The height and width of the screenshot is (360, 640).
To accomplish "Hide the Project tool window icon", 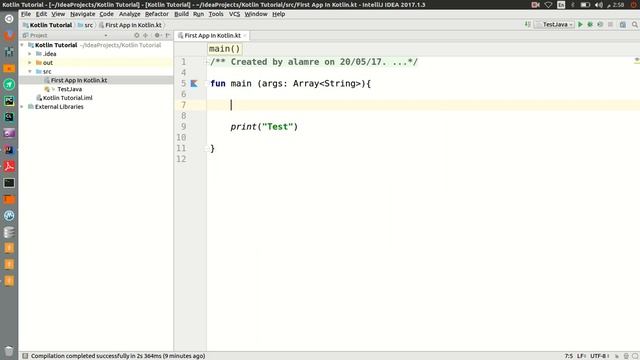I will (x=167, y=36).
